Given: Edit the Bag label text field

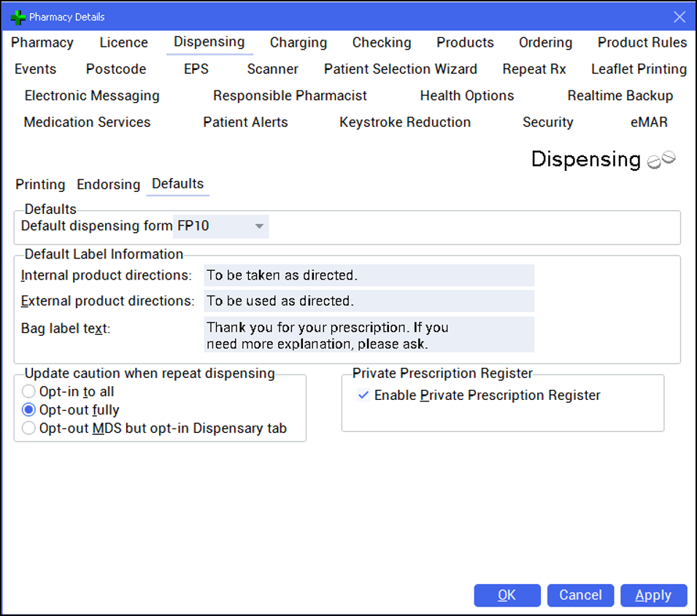Looking at the screenshot, I should pos(369,334).
